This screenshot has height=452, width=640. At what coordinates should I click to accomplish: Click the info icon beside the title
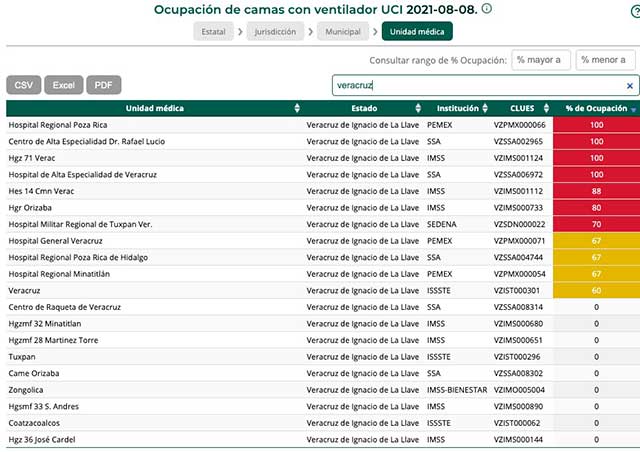[487, 9]
